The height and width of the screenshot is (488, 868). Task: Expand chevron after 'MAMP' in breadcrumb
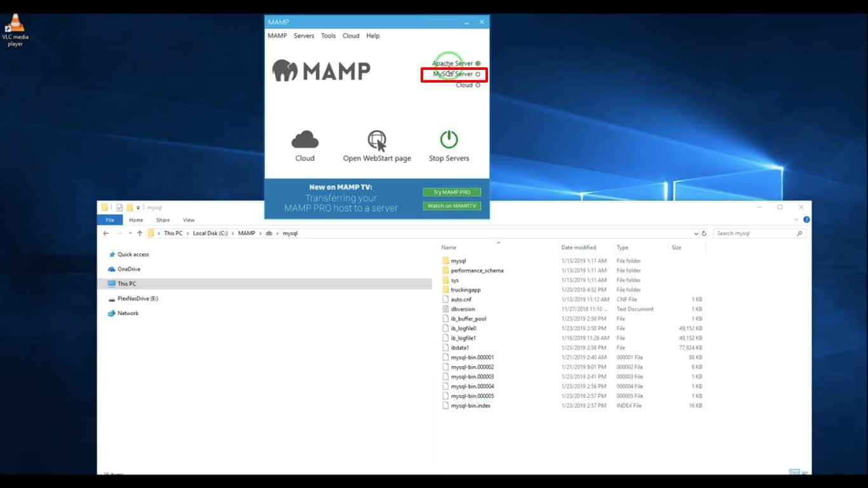(261, 233)
